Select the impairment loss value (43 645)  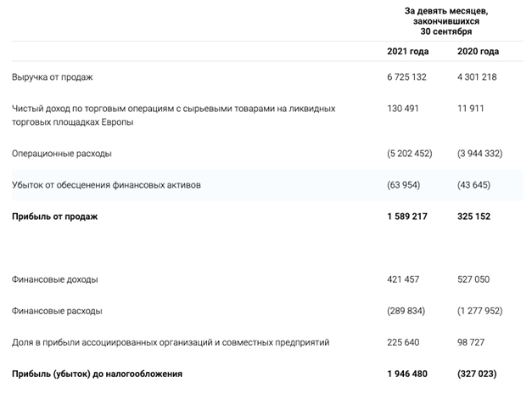(478, 185)
